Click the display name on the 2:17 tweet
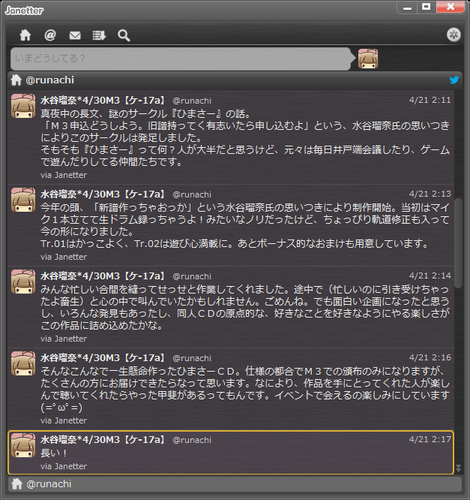 pyautogui.click(x=103, y=440)
